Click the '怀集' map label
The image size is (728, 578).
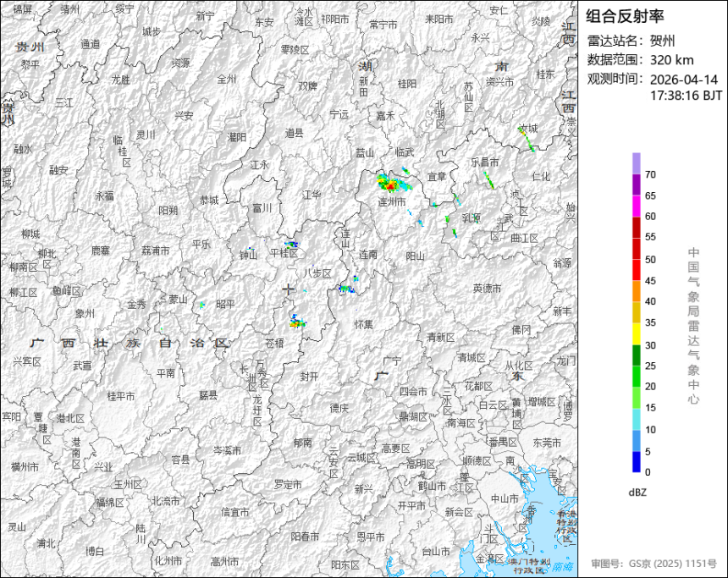point(363,324)
